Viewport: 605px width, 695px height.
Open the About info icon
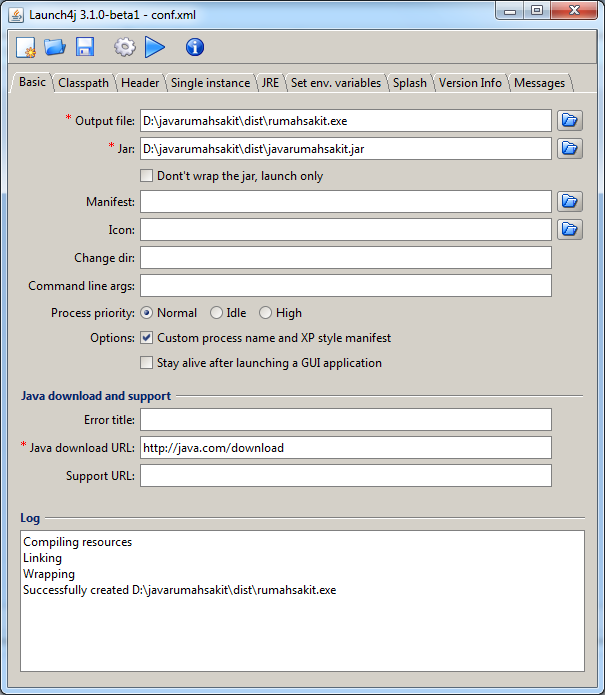[195, 47]
